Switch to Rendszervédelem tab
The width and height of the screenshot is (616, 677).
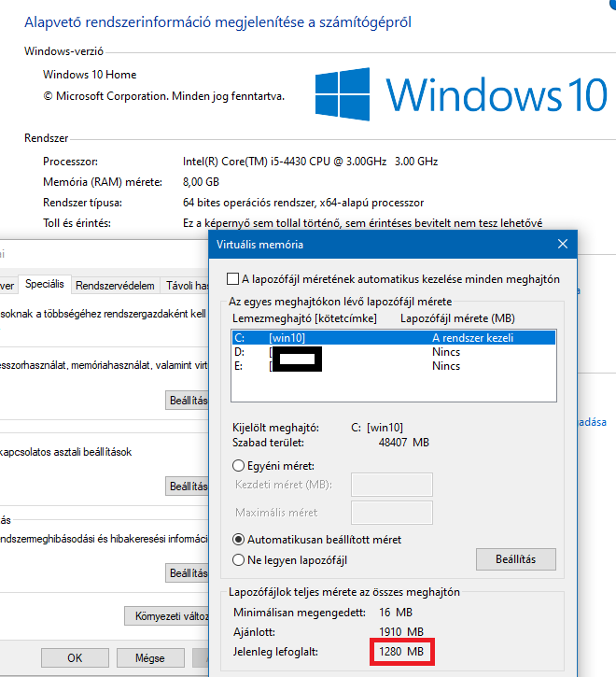pyautogui.click(x=115, y=286)
